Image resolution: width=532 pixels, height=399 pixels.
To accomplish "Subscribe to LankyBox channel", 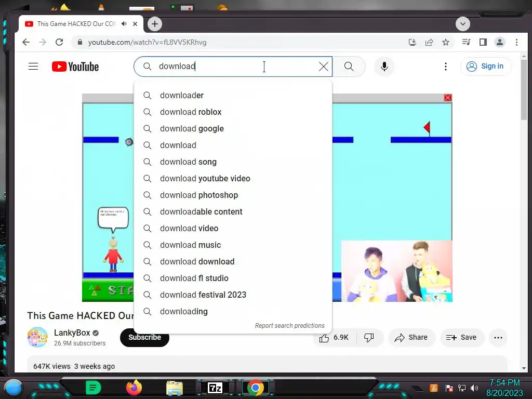I will pos(144,337).
